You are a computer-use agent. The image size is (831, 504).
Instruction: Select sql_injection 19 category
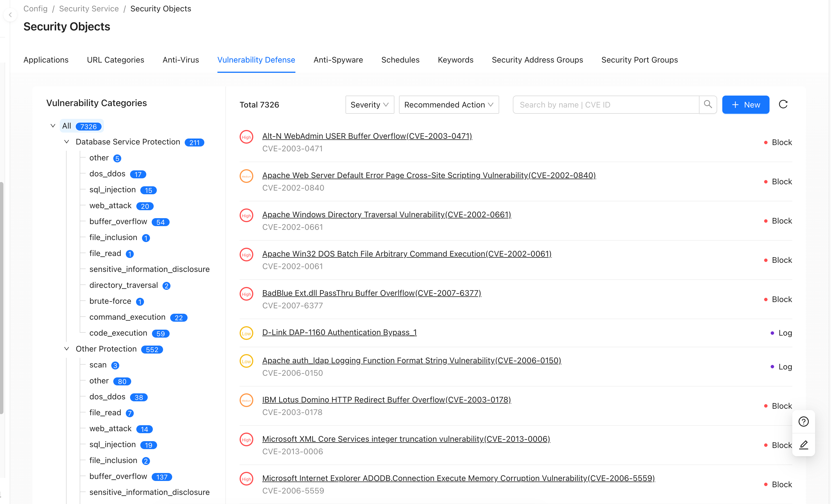123,444
